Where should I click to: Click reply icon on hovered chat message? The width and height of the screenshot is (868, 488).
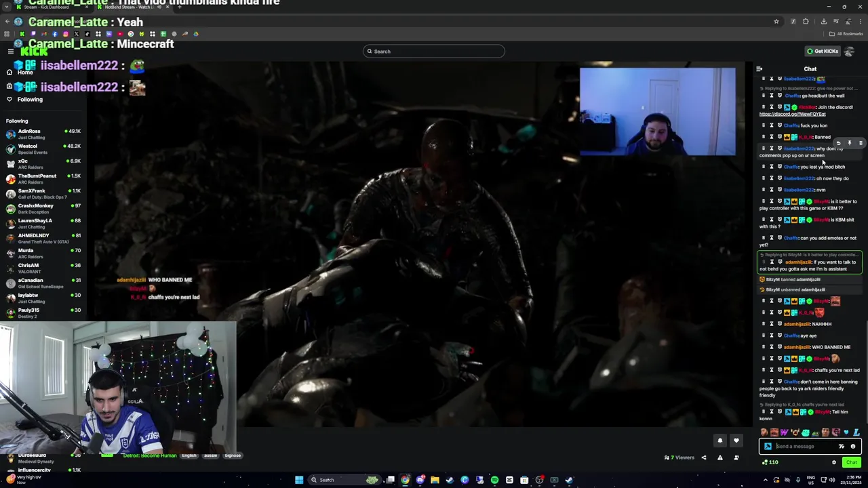(838, 144)
